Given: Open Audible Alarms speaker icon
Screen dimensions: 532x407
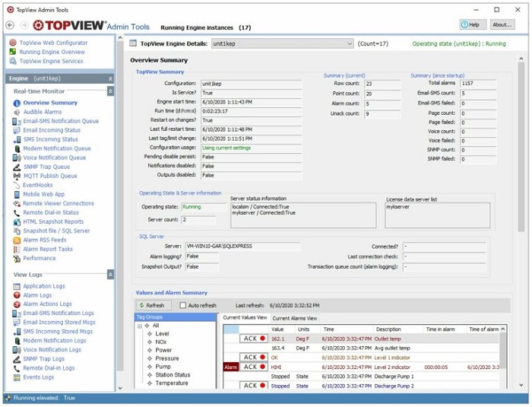Looking at the screenshot, I should (x=17, y=112).
